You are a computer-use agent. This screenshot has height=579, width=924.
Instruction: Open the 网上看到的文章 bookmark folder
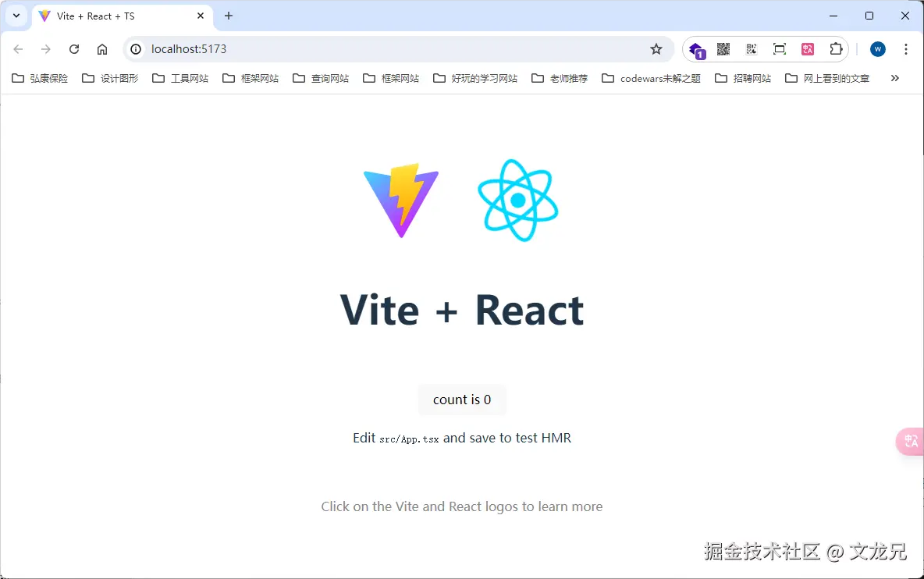tap(827, 78)
